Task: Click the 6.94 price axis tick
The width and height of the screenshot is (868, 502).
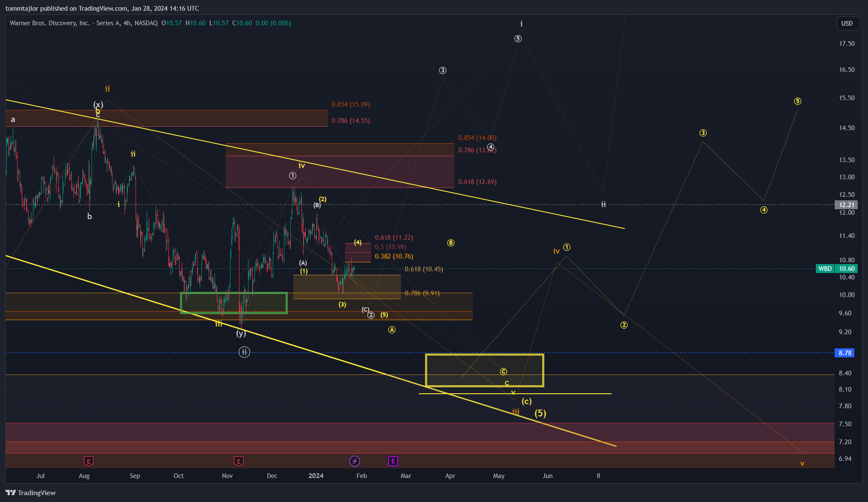Action: (845, 459)
